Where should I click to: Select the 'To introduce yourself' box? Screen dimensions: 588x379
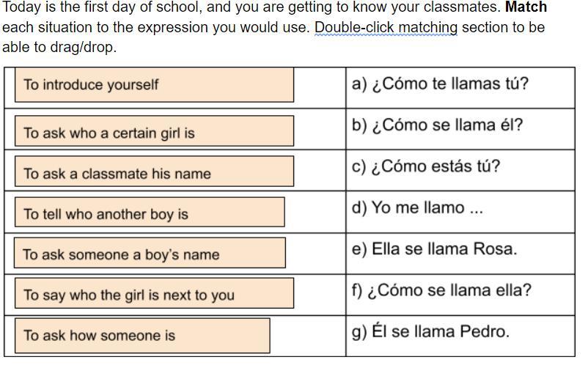tap(154, 85)
